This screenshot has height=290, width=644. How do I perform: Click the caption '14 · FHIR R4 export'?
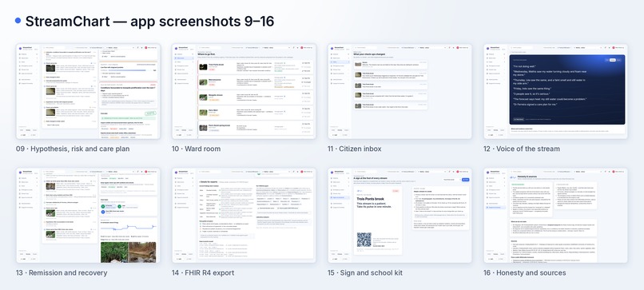pos(203,272)
